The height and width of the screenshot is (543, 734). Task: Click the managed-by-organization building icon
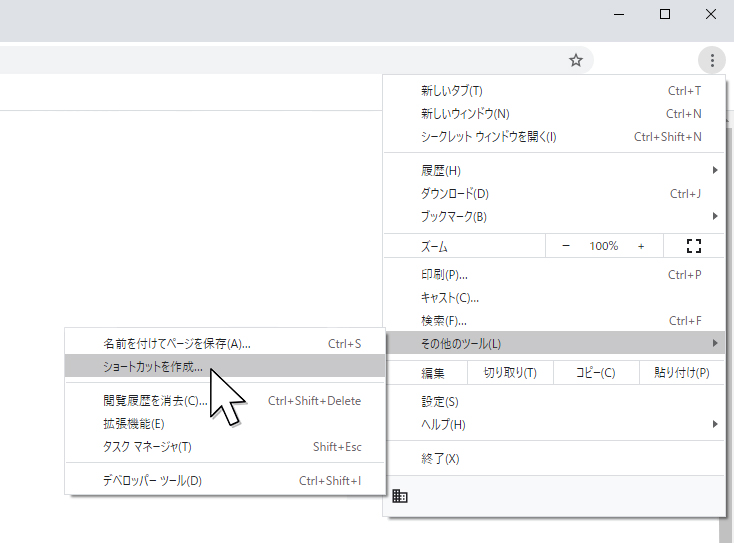coord(400,496)
